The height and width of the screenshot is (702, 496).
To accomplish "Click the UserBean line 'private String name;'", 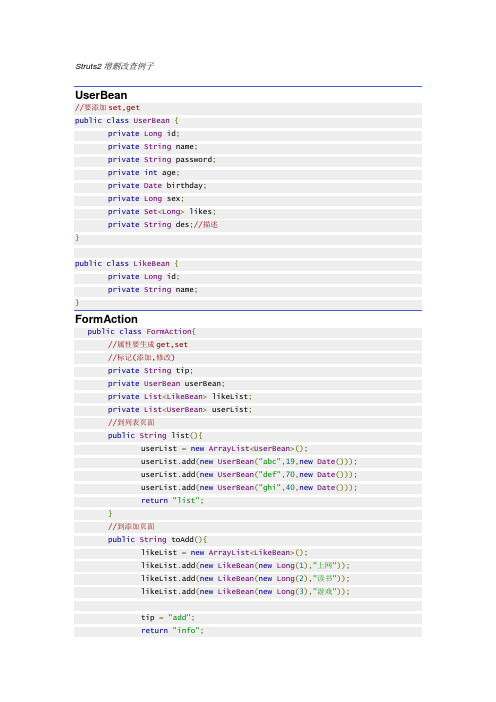I will tap(153, 146).
